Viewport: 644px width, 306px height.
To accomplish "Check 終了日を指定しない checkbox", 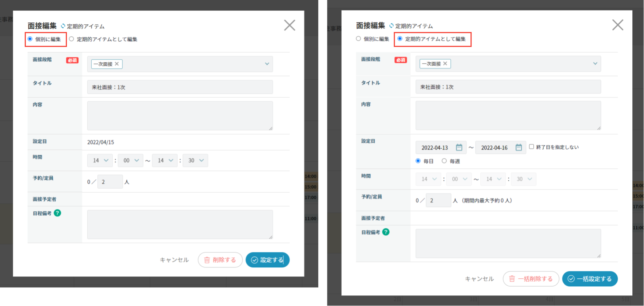I will coord(531,147).
